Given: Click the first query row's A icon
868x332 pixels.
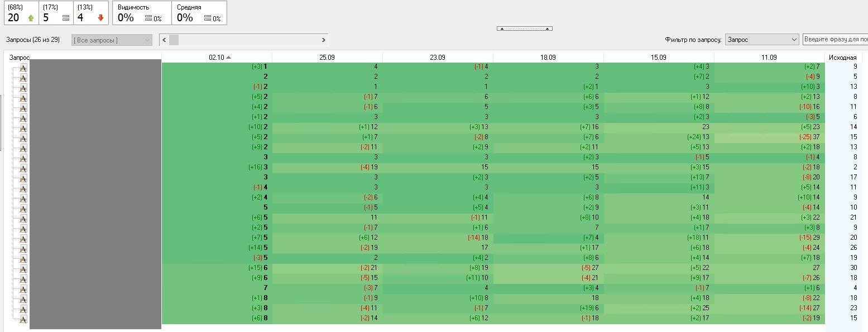Looking at the screenshot, I should [23, 67].
